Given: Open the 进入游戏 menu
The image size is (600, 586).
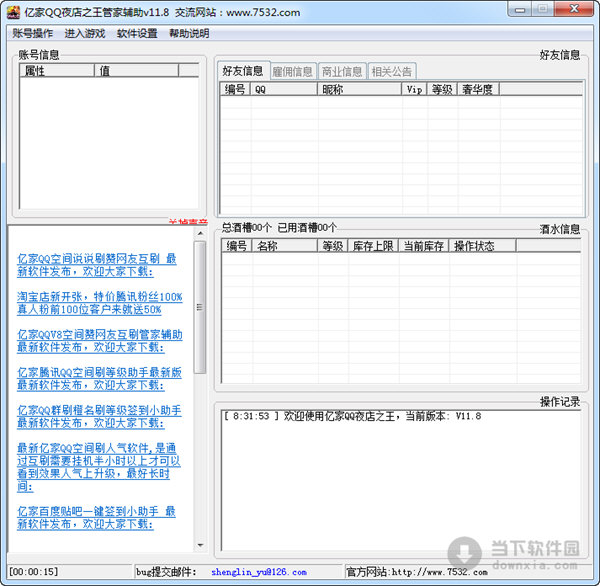Looking at the screenshot, I should 85,33.
